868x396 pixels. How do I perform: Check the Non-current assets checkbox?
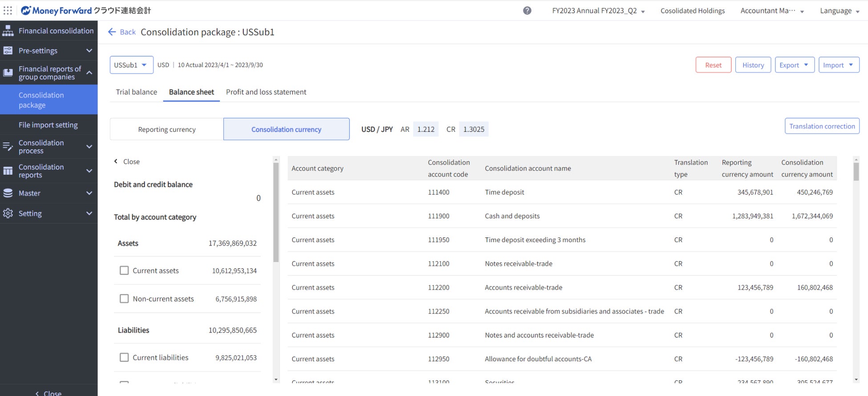coord(124,299)
